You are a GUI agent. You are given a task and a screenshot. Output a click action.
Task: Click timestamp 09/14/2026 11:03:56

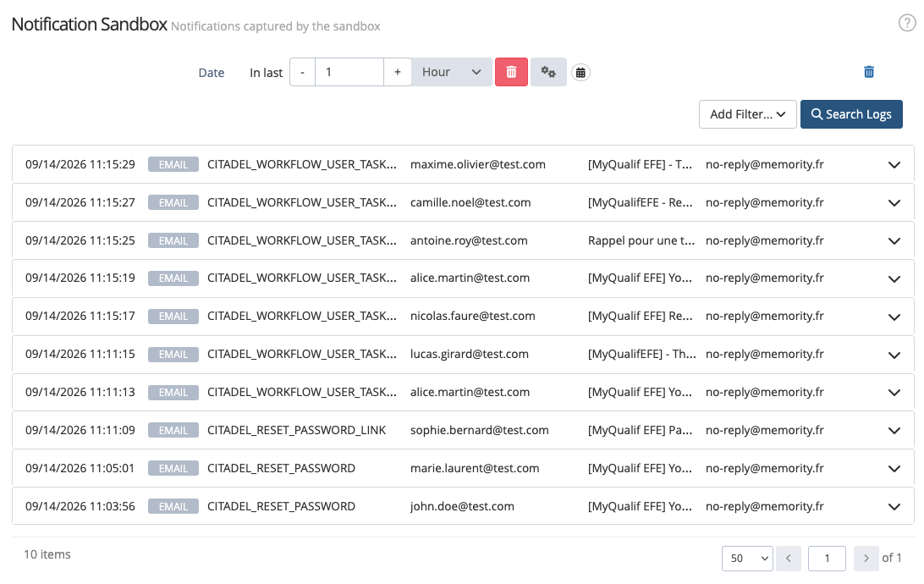coord(80,506)
